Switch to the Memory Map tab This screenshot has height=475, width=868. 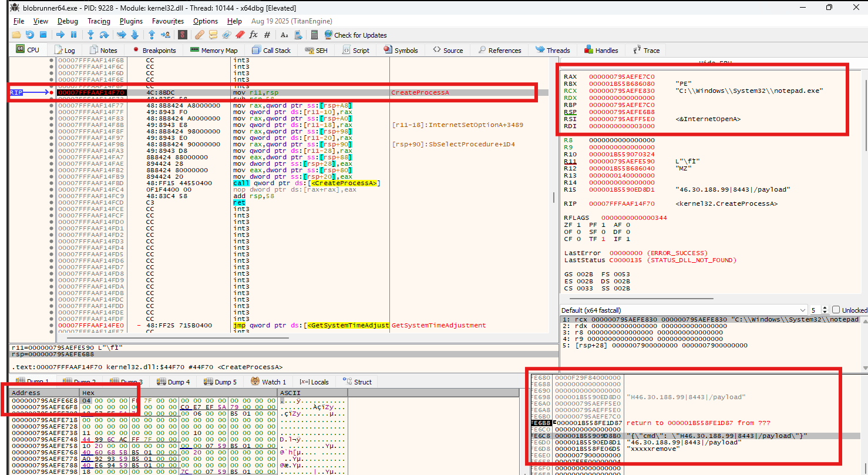coord(214,50)
